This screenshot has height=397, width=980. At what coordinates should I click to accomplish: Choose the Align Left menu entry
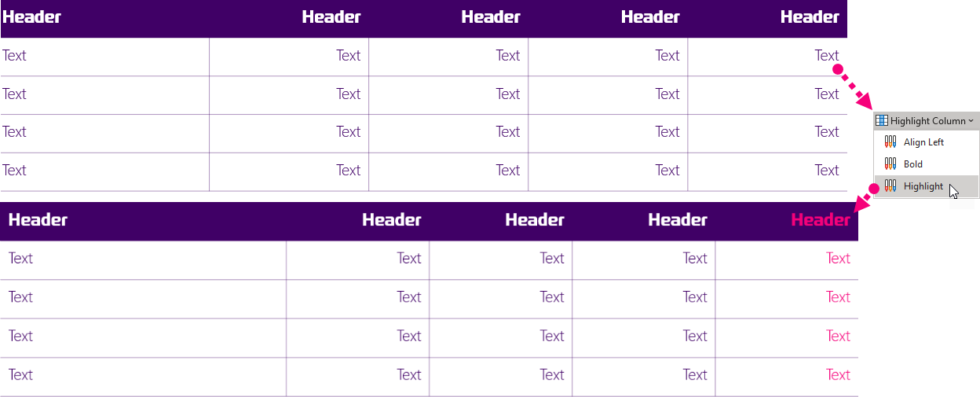tap(926, 142)
